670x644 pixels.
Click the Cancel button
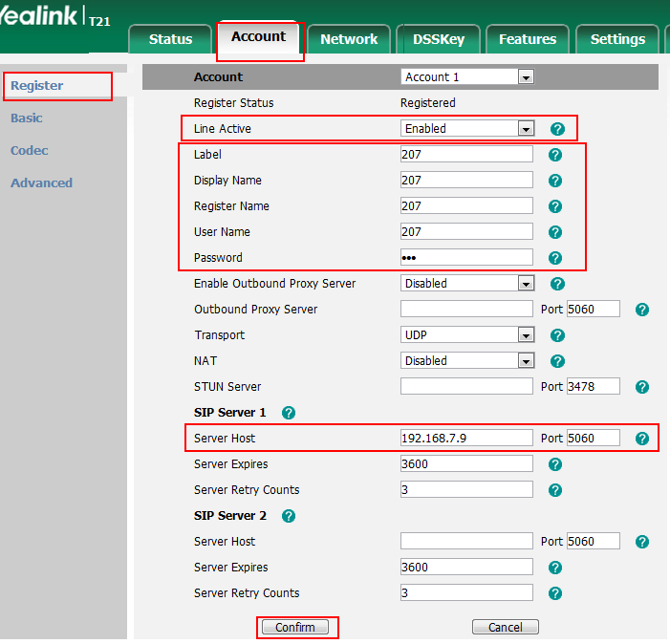tap(505, 627)
